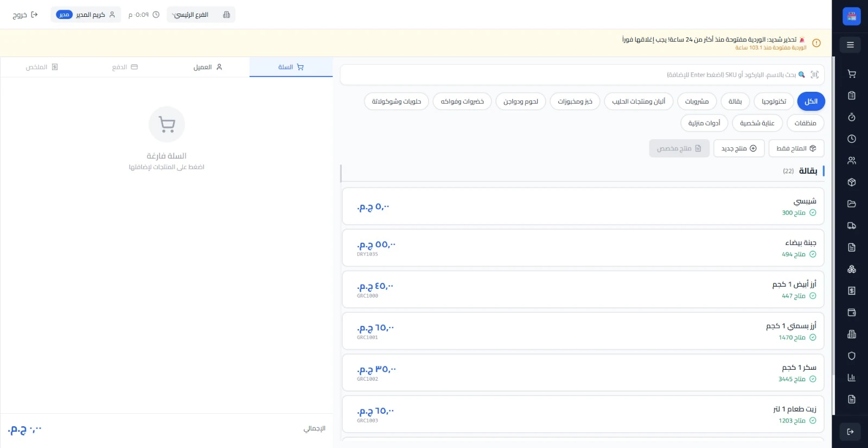Image resolution: width=868 pixels, height=448 pixels.
Task: Add 'جبنة بيضاء' product to the cart
Action: [x=583, y=248]
